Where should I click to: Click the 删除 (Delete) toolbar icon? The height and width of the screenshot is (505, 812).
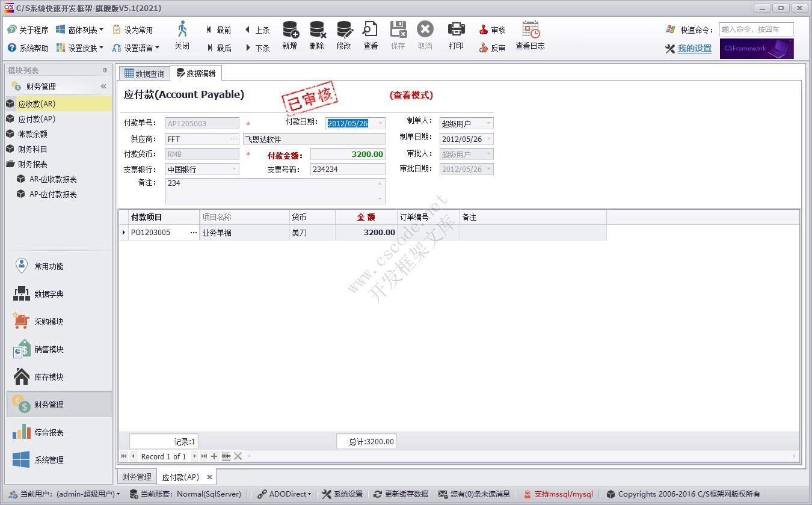316,37
